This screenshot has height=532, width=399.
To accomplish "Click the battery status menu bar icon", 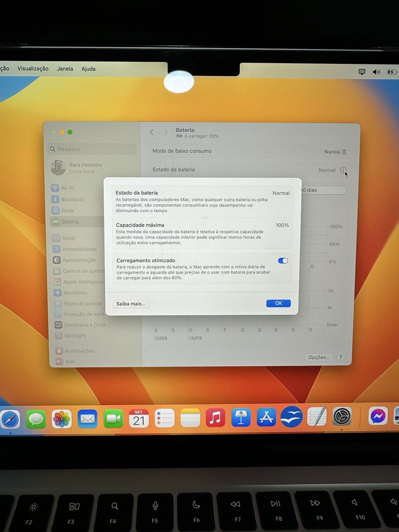I will pyautogui.click(x=392, y=72).
